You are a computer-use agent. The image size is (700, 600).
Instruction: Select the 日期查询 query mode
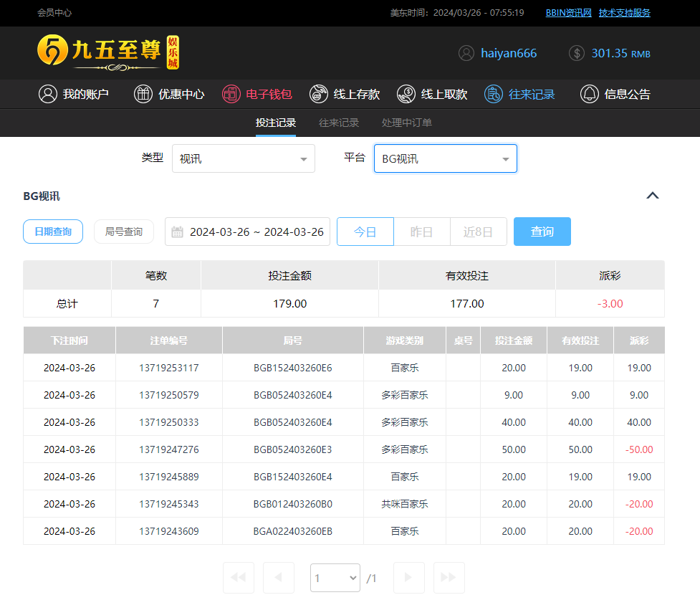pyautogui.click(x=53, y=232)
